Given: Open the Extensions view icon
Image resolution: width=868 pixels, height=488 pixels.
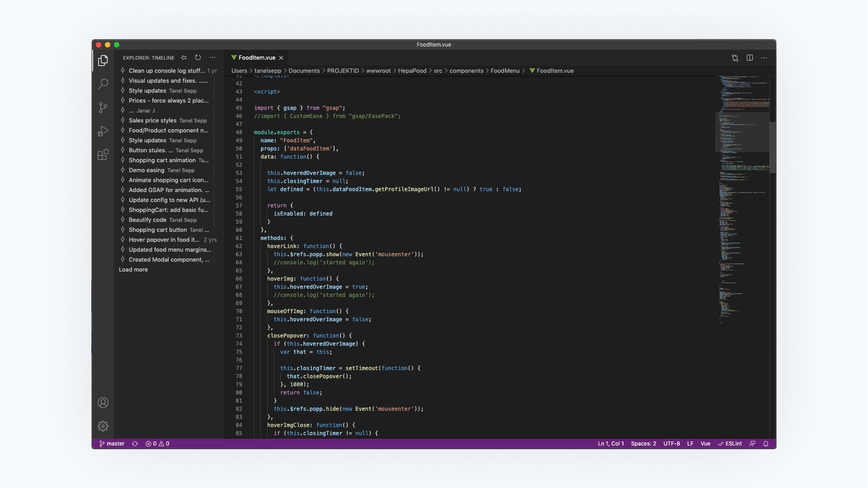Looking at the screenshot, I should click(103, 155).
